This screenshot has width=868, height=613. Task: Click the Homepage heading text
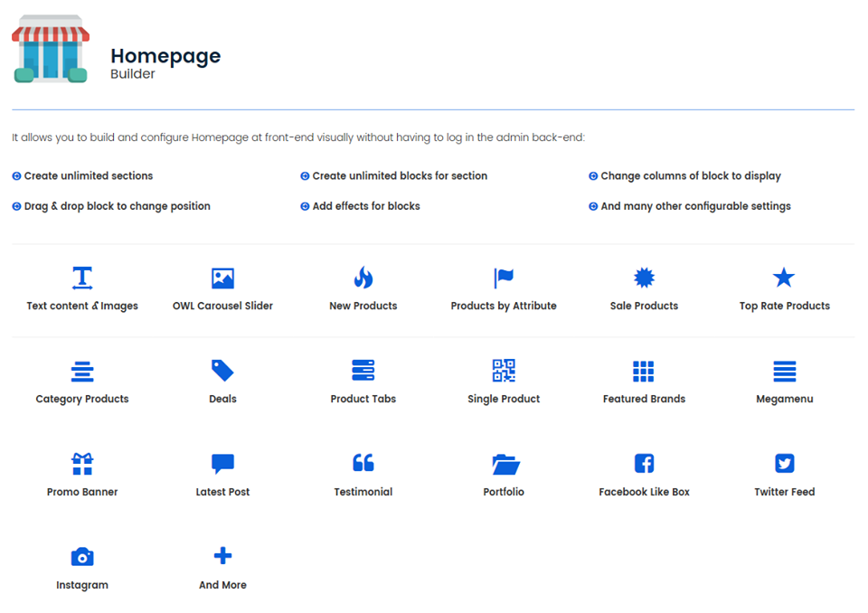[165, 56]
